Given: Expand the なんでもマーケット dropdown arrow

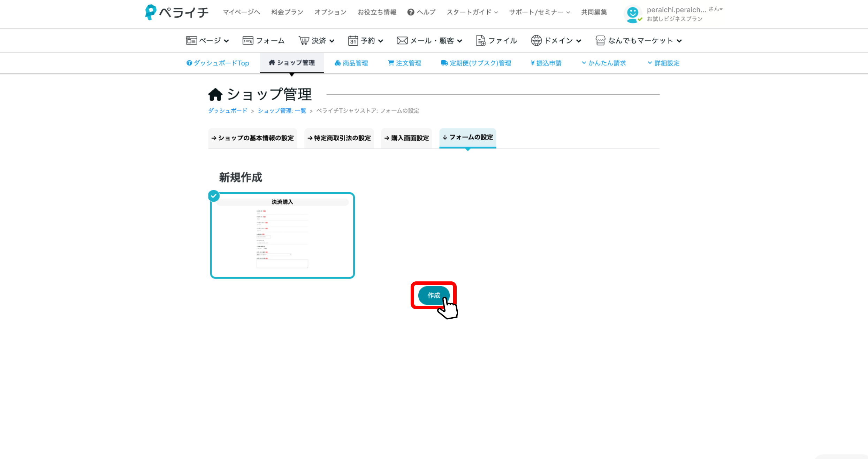Looking at the screenshot, I should 679,41.
